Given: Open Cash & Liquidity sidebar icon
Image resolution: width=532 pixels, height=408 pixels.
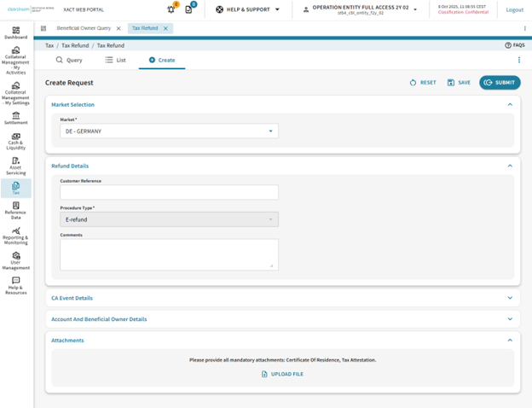Looking at the screenshot, I should [x=15, y=139].
